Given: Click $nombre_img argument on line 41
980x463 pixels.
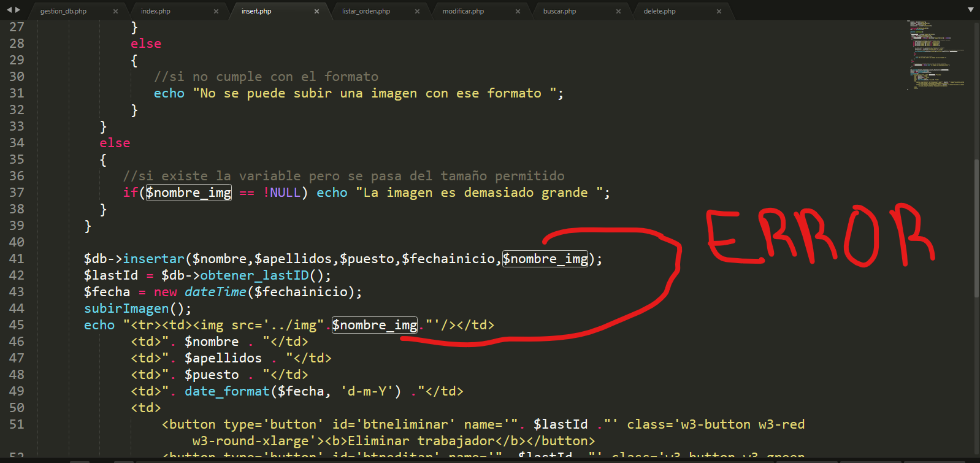Looking at the screenshot, I should (x=545, y=259).
